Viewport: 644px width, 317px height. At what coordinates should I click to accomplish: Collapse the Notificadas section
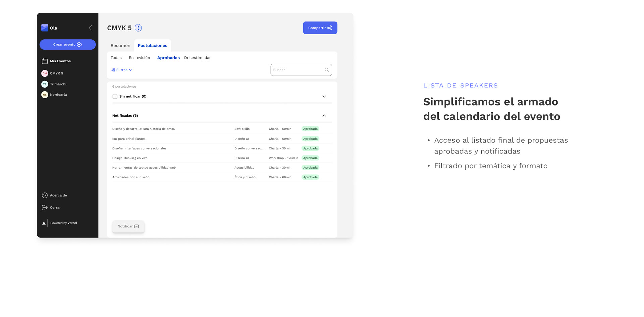(324, 116)
